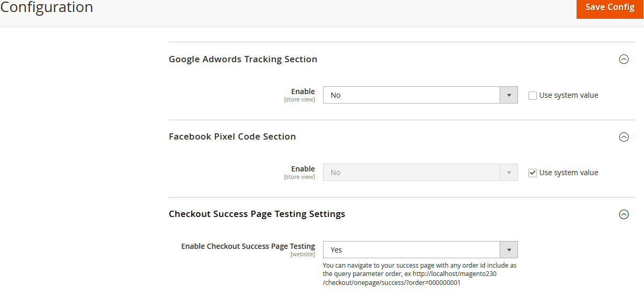Click the website scope label under Checkout Testing
The height and width of the screenshot is (298, 644).
point(303,255)
